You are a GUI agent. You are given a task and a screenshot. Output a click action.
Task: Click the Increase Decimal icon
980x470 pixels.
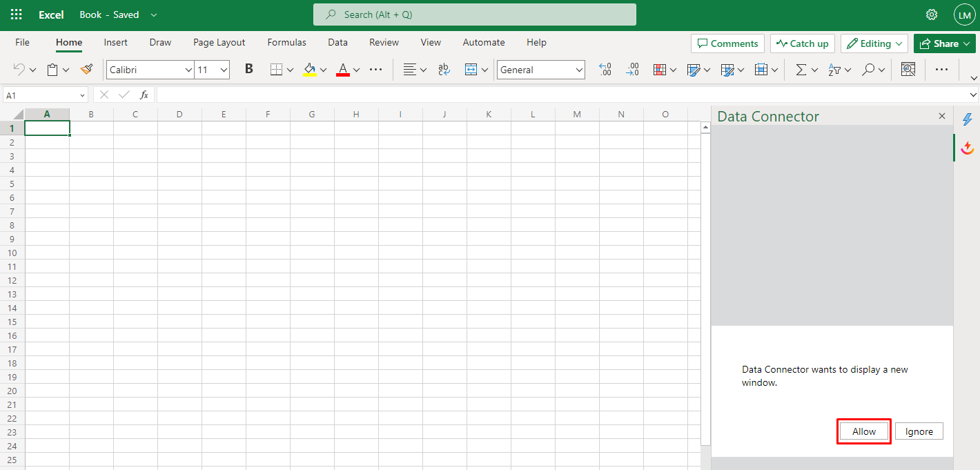pos(605,70)
